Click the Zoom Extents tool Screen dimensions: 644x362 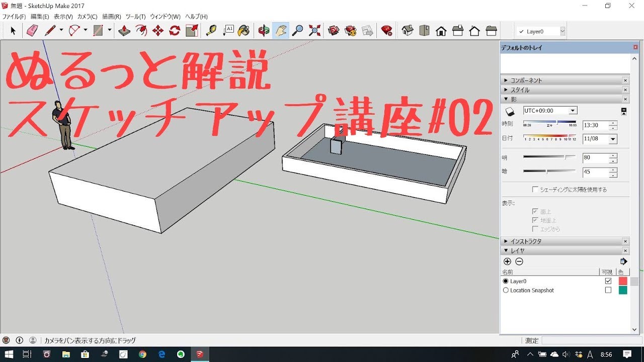tap(314, 31)
